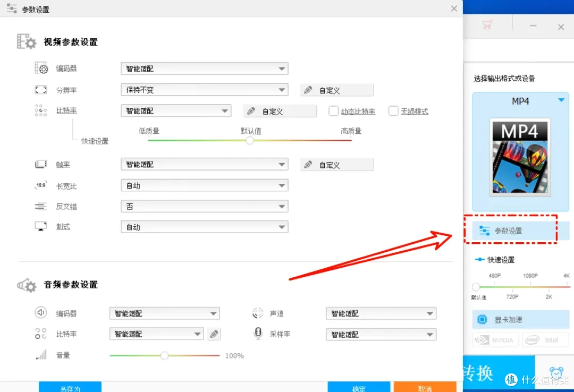
Task: Open the 反交错 dropdown showing 否
Action: [x=205, y=207]
